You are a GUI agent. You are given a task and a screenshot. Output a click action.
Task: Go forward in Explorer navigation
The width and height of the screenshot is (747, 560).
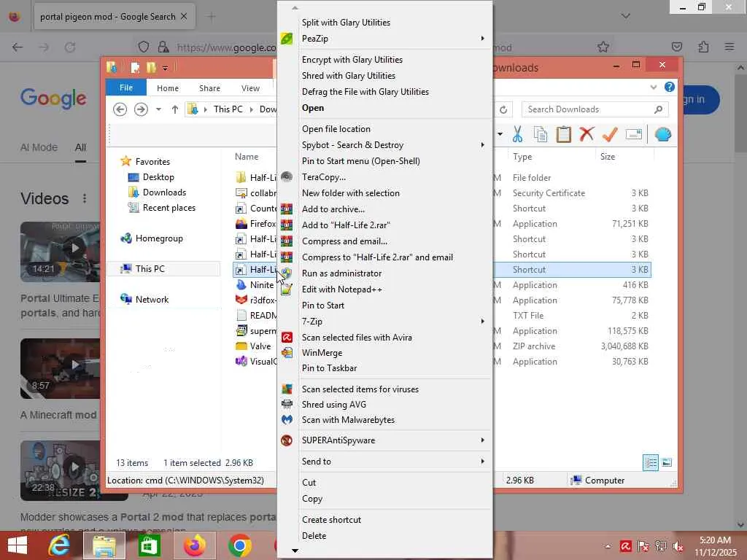pyautogui.click(x=141, y=109)
